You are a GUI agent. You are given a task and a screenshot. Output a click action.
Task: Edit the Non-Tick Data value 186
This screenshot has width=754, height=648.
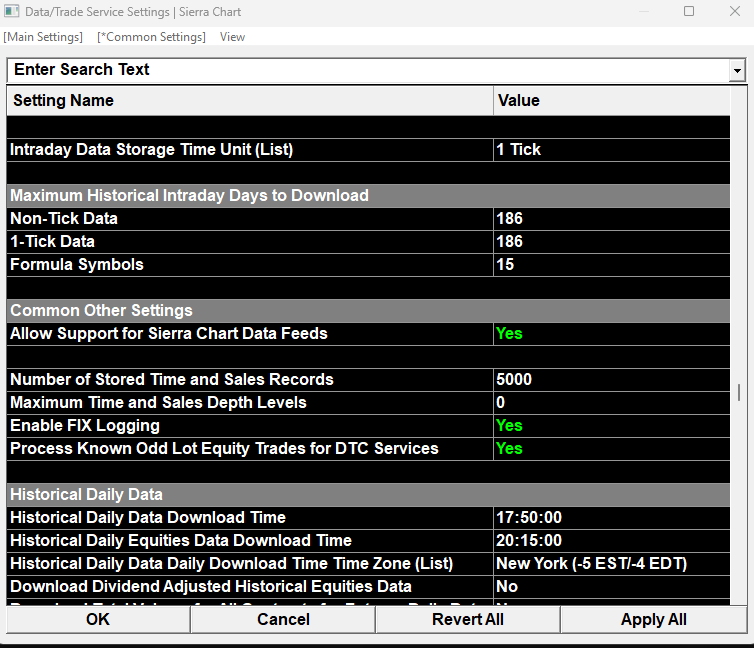(x=612, y=219)
